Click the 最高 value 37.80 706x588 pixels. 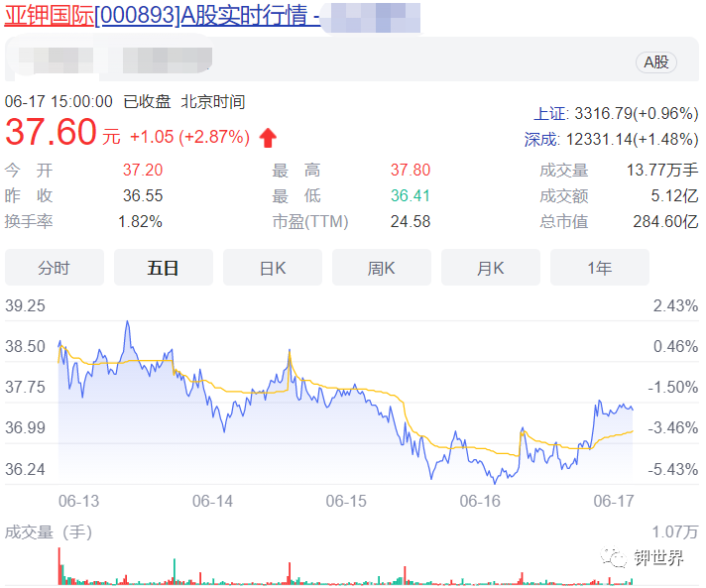coord(411,170)
